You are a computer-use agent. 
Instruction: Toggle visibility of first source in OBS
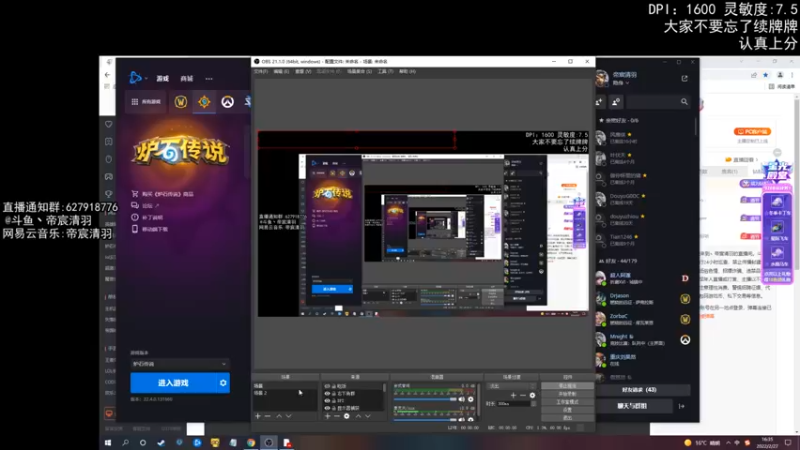pyautogui.click(x=327, y=386)
